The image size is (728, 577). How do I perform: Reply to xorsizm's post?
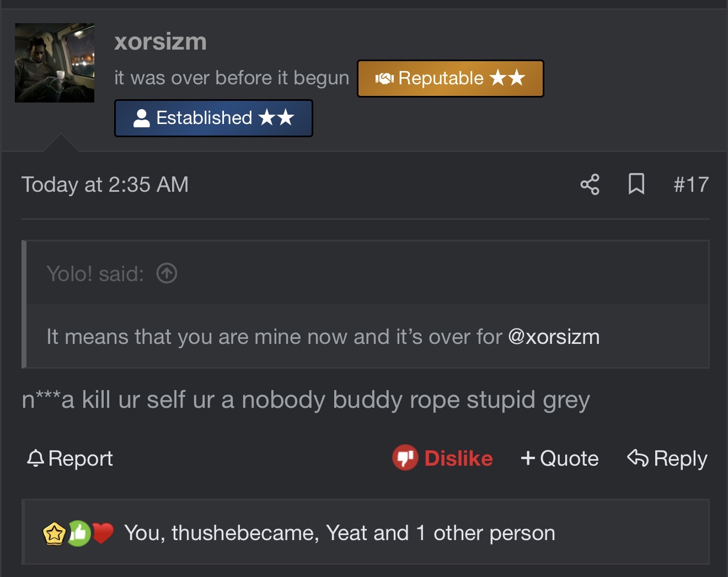point(667,458)
